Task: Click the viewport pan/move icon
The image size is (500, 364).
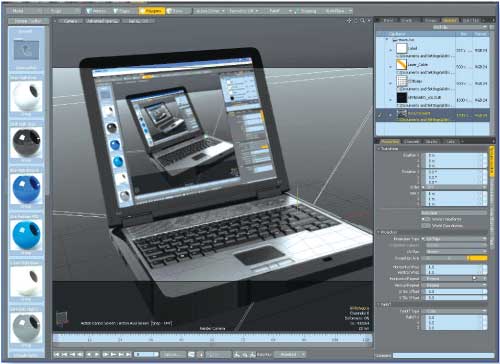Action: [349, 21]
